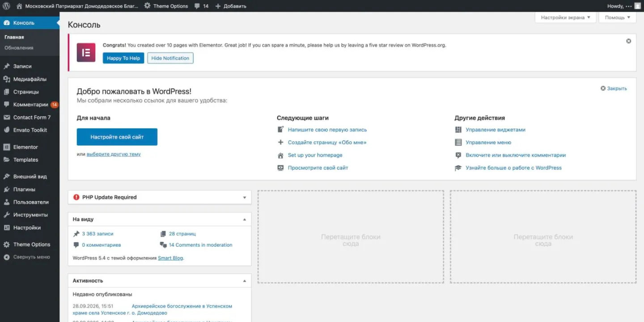Click the Настройки settings icon in sidebar
Image resolution: width=644 pixels, height=322 pixels.
click(x=6, y=228)
